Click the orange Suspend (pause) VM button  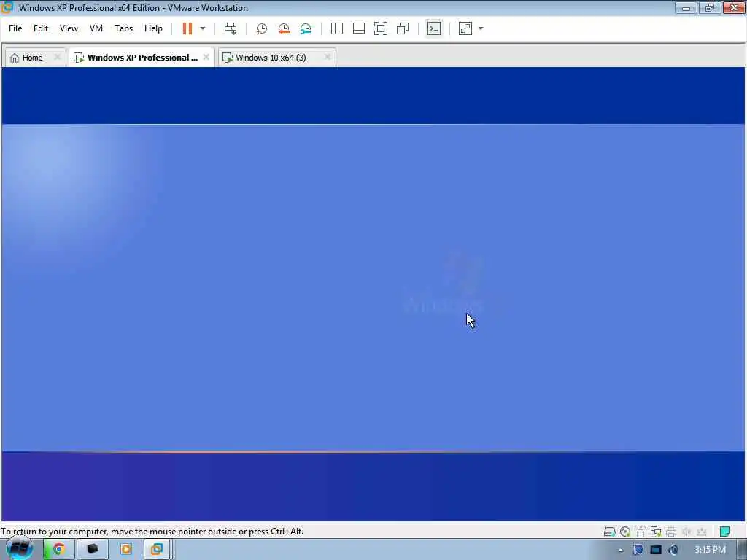coord(187,28)
